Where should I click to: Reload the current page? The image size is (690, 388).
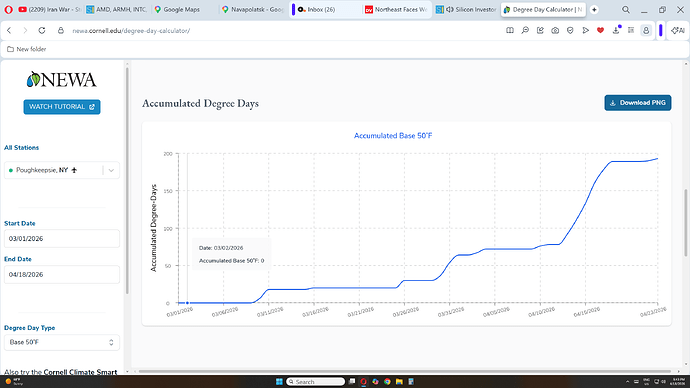[42, 30]
